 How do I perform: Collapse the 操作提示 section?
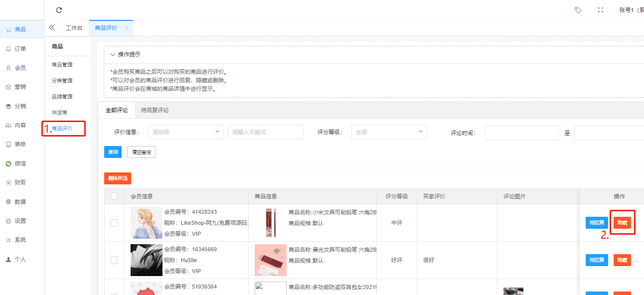[113, 54]
